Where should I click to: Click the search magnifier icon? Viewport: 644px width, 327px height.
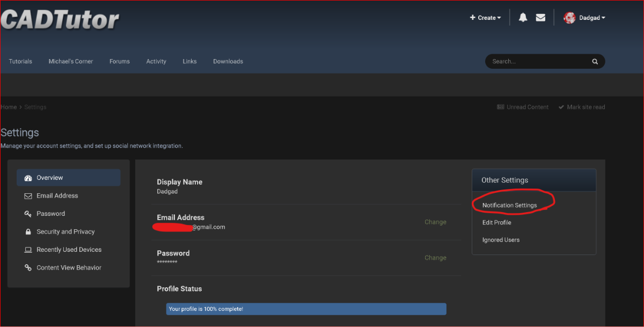coord(595,62)
